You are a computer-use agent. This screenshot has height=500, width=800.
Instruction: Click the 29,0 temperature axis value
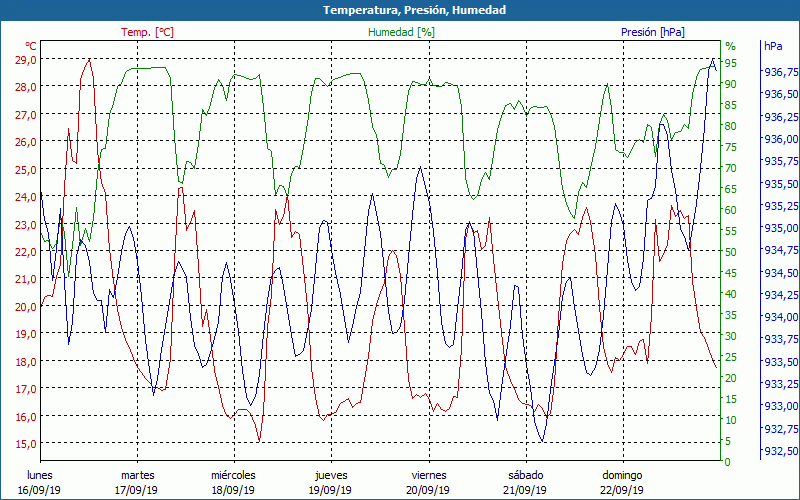tap(26, 60)
